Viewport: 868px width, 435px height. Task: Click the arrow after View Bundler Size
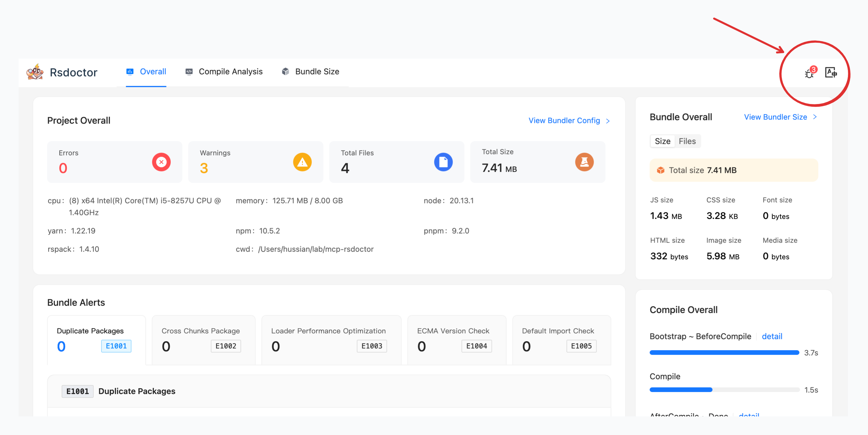[815, 117]
